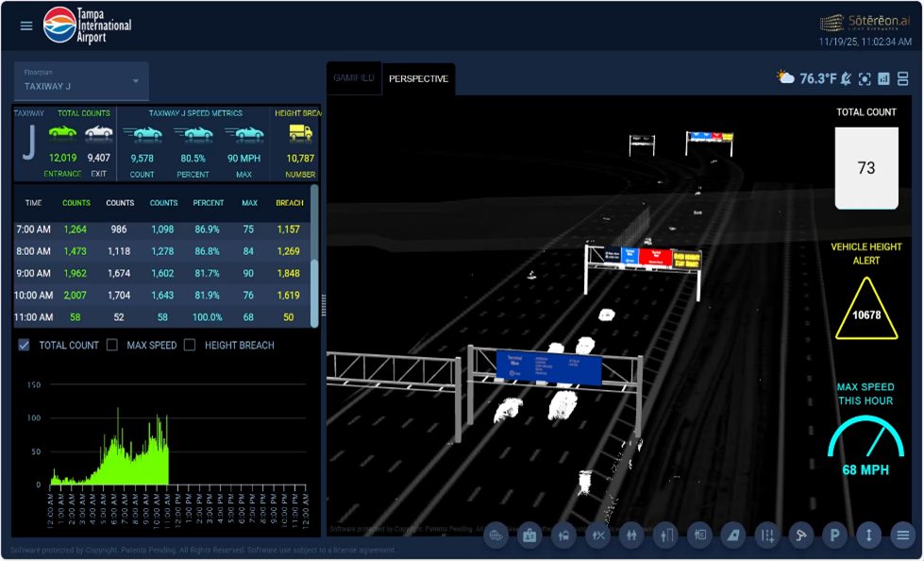Screen dimensions: 924x561
Task: Select the airplane tracking icon
Action: pos(732,535)
